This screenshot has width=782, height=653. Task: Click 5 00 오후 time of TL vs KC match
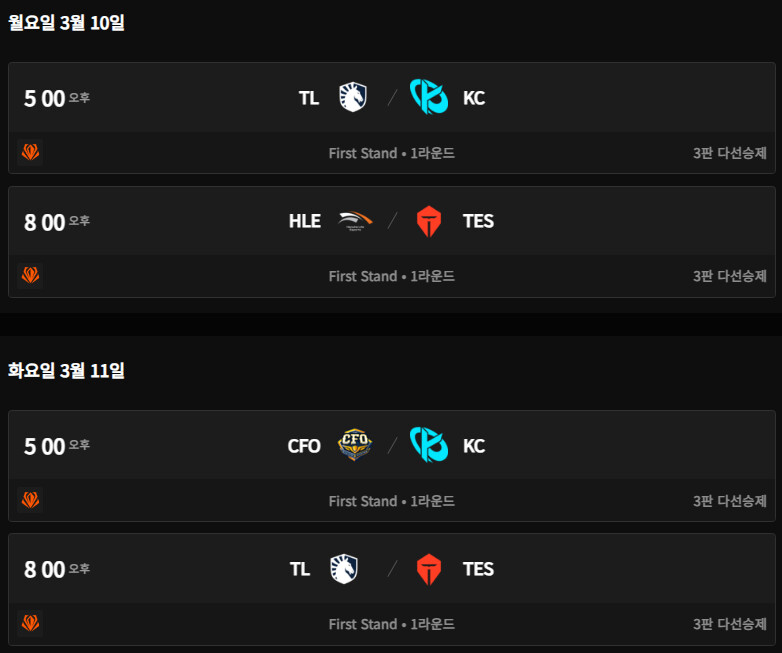coord(56,98)
